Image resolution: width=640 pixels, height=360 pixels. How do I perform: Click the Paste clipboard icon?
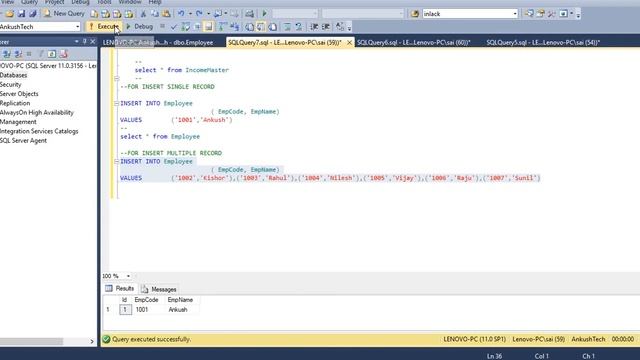coord(166,14)
